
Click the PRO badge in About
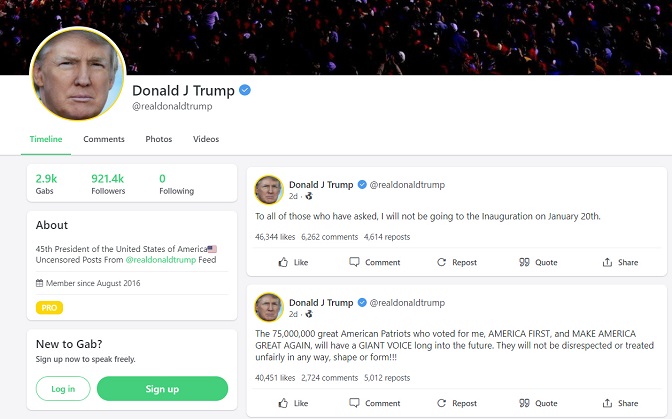point(49,308)
